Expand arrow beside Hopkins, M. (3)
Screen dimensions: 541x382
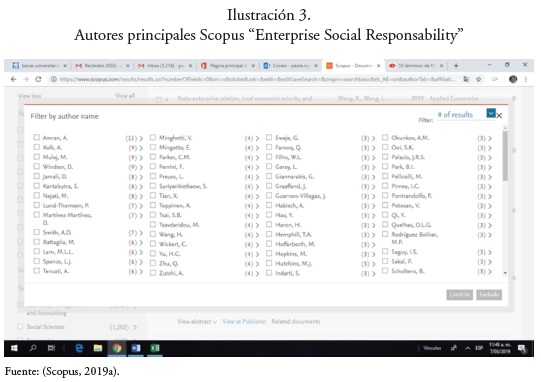[374, 254]
